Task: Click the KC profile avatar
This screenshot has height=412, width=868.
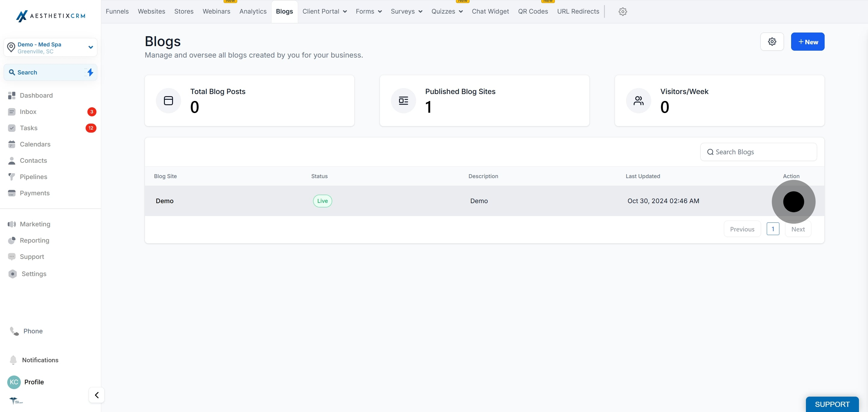Action: click(14, 382)
